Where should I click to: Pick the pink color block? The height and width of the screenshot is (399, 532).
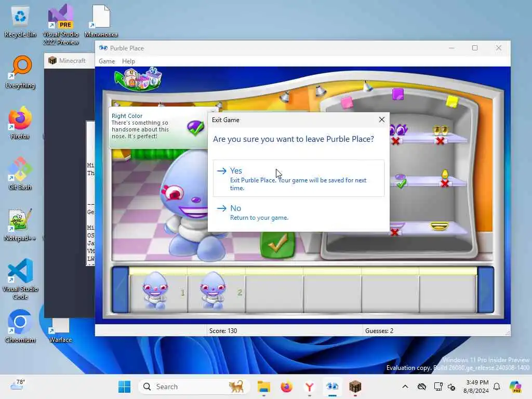(x=347, y=102)
